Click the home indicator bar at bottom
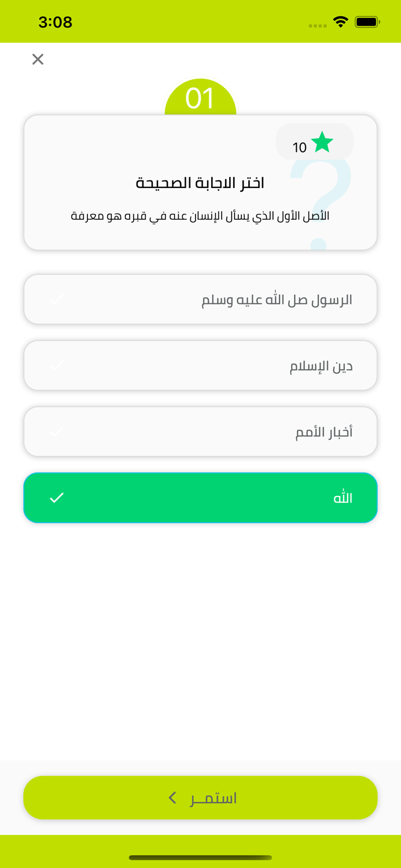This screenshot has height=868, width=401. [x=200, y=858]
